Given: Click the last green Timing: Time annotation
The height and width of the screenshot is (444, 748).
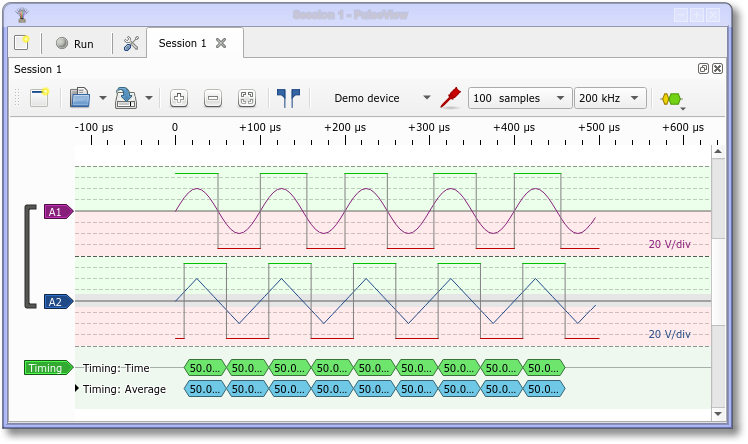Looking at the screenshot, I should pos(544,368).
